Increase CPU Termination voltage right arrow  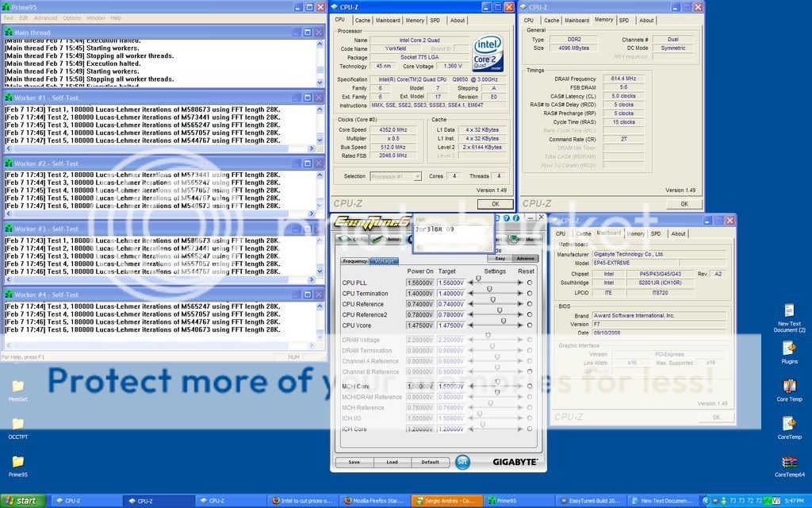520,294
